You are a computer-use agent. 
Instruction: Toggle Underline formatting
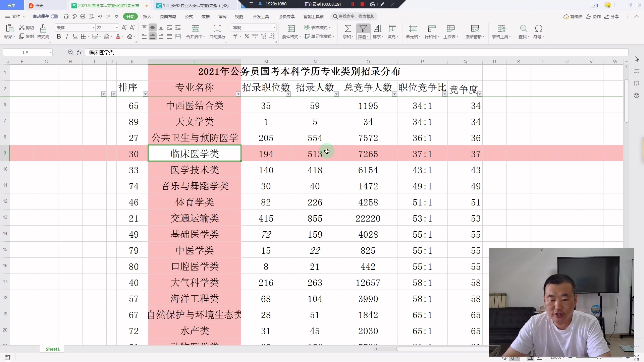[x=75, y=36]
